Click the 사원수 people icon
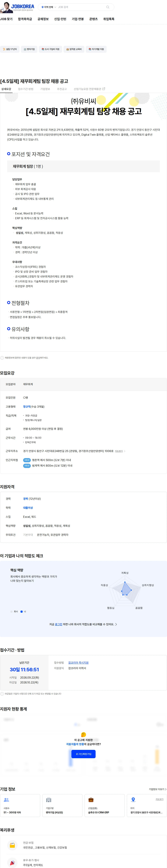The width and height of the screenshot is (167, 868). [x=6, y=800]
